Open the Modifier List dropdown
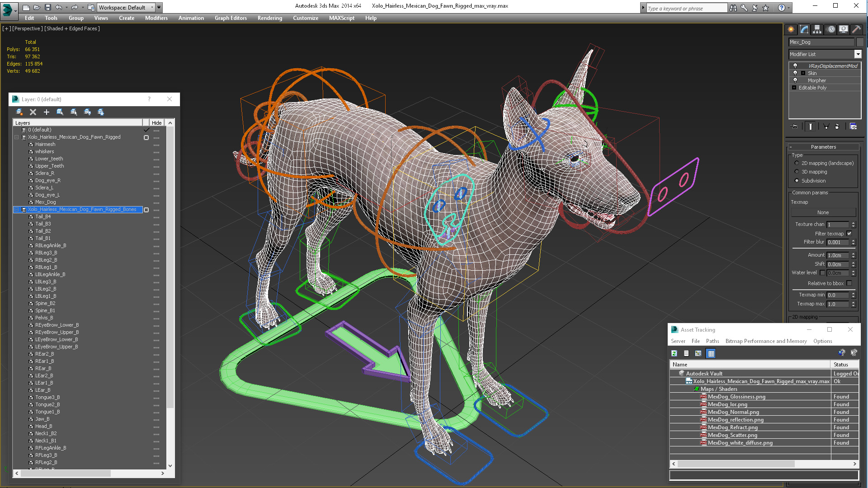Screen dimensions: 868x488 (858, 54)
